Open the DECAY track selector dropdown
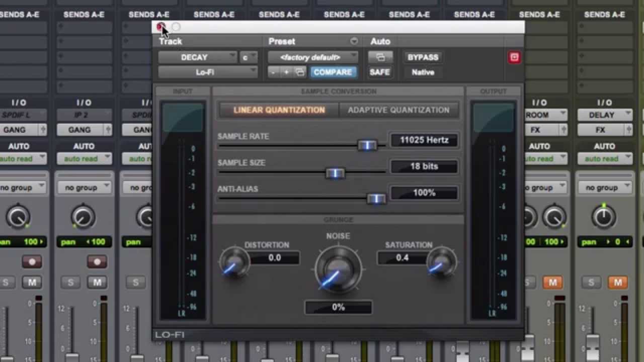 point(197,57)
